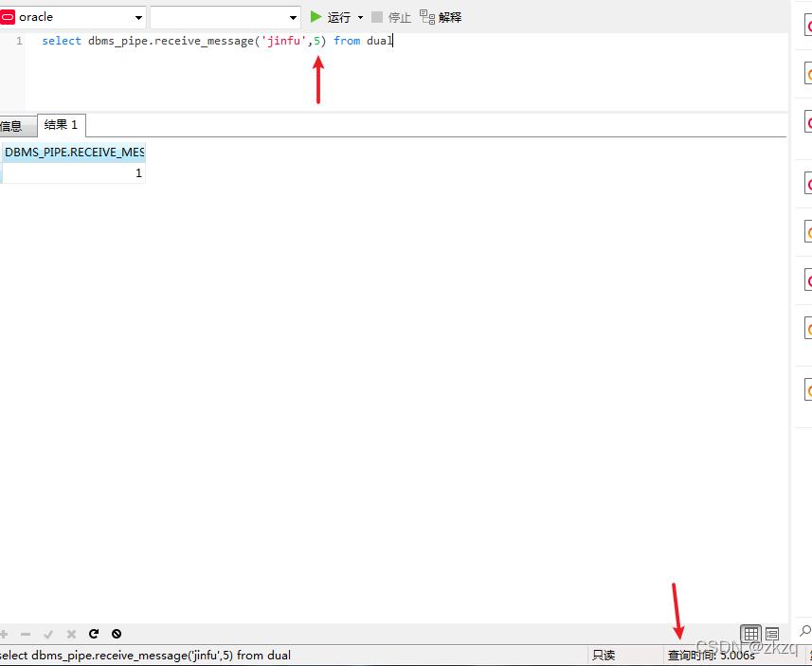Click the Stop button
This screenshot has height=666, width=812.
[391, 18]
